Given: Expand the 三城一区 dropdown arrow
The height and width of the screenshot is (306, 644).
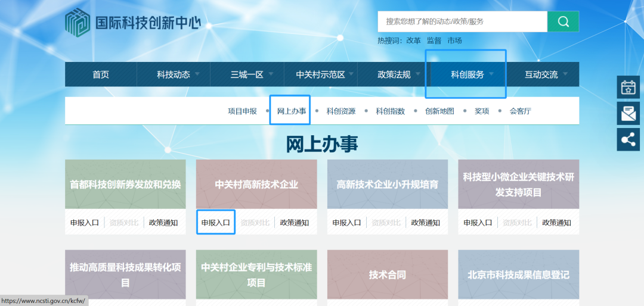Looking at the screenshot, I should click(271, 74).
